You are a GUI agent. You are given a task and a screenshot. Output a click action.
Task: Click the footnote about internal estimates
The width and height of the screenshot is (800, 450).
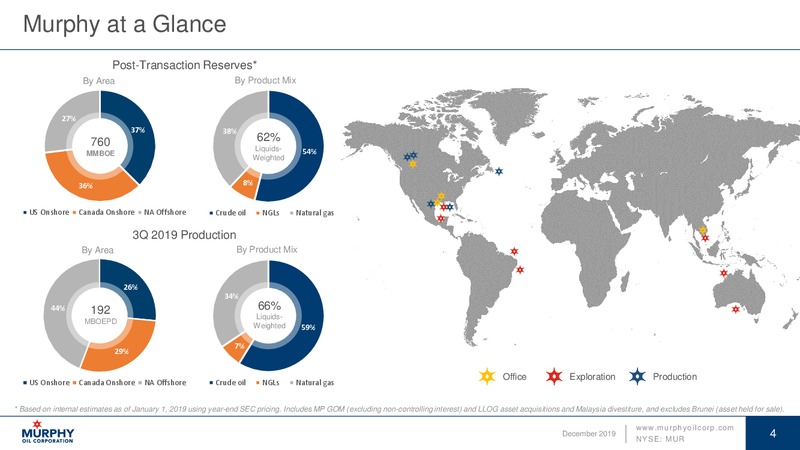399,409
